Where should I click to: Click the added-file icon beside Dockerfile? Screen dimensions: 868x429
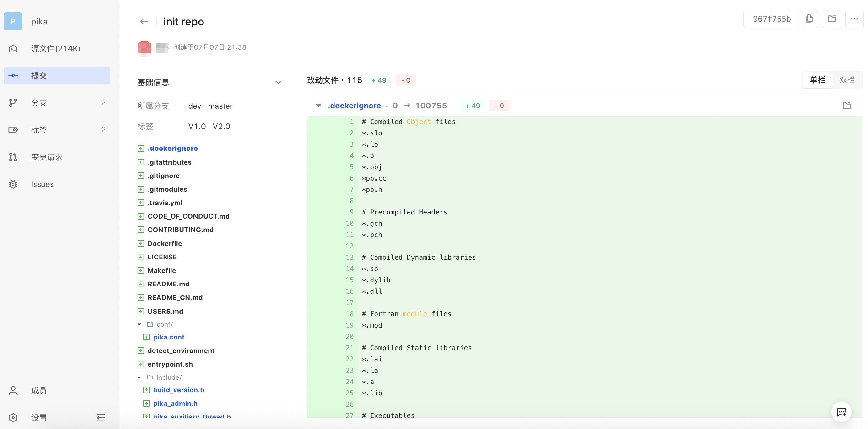141,243
